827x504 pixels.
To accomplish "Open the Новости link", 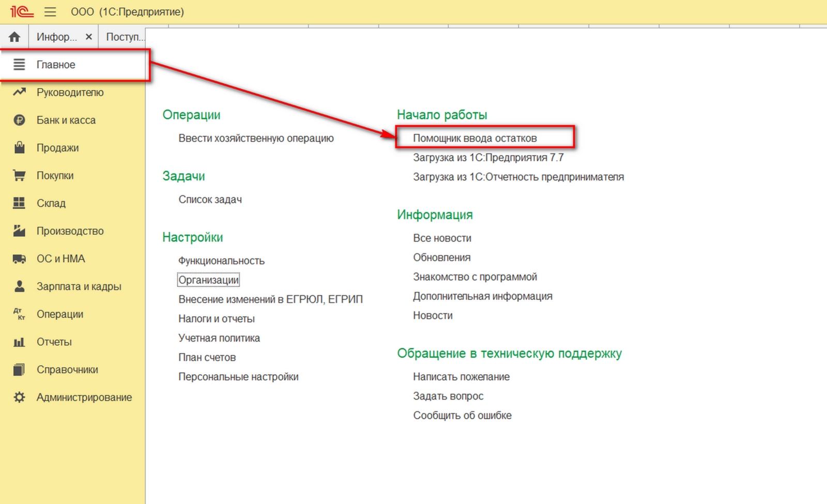I will pyautogui.click(x=433, y=315).
